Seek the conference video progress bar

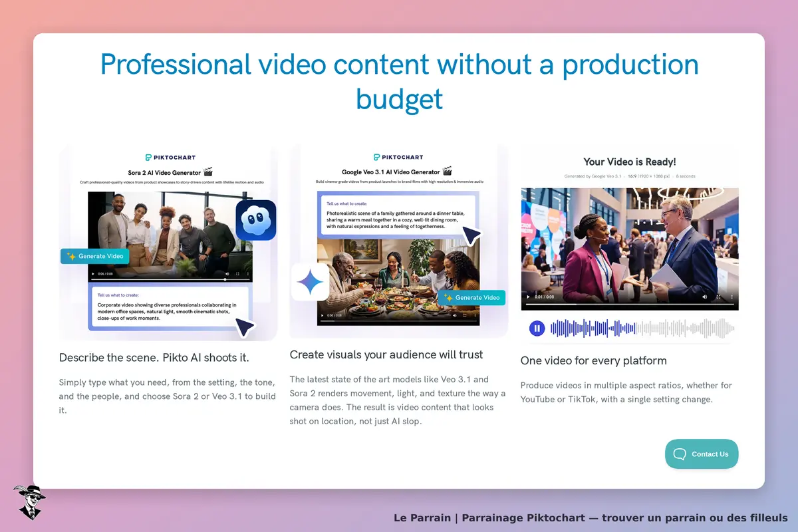click(630, 305)
